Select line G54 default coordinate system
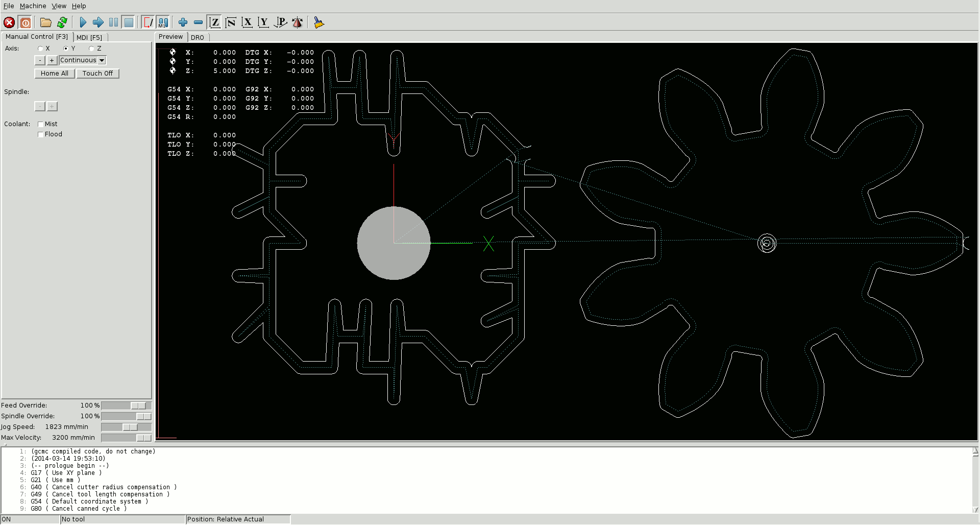Image resolution: width=980 pixels, height=525 pixels. tap(89, 502)
